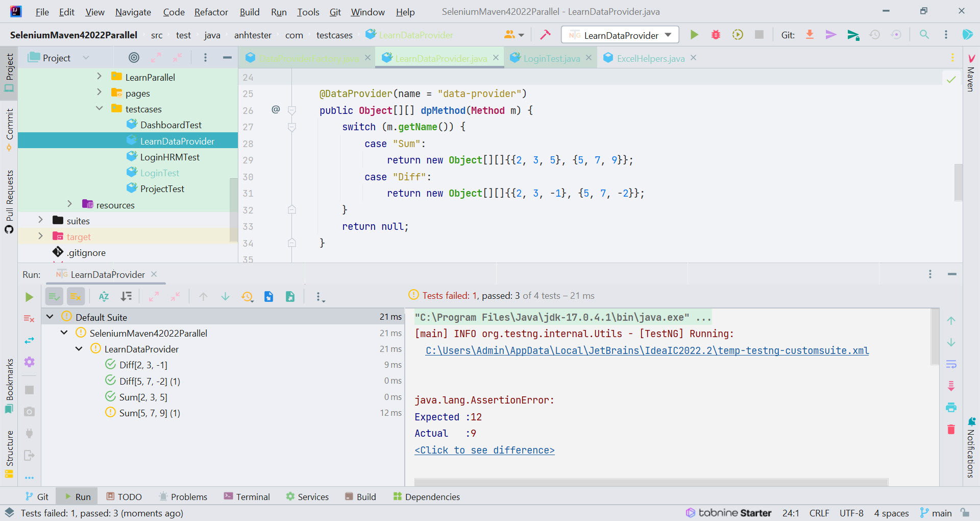Screen dimensions: 980x521
Task: Collapse the testcases folder
Action: pyautogui.click(x=99, y=108)
